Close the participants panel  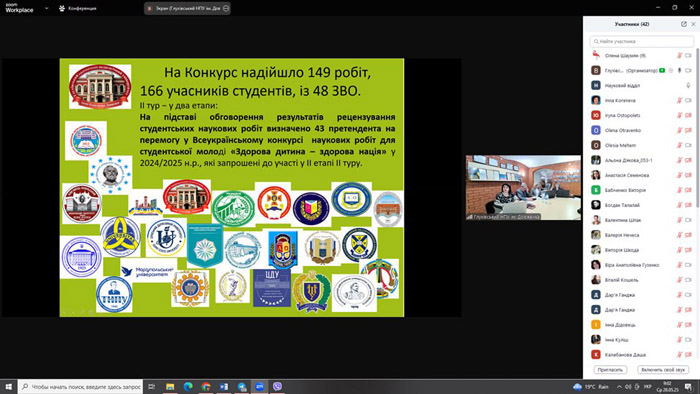point(693,24)
